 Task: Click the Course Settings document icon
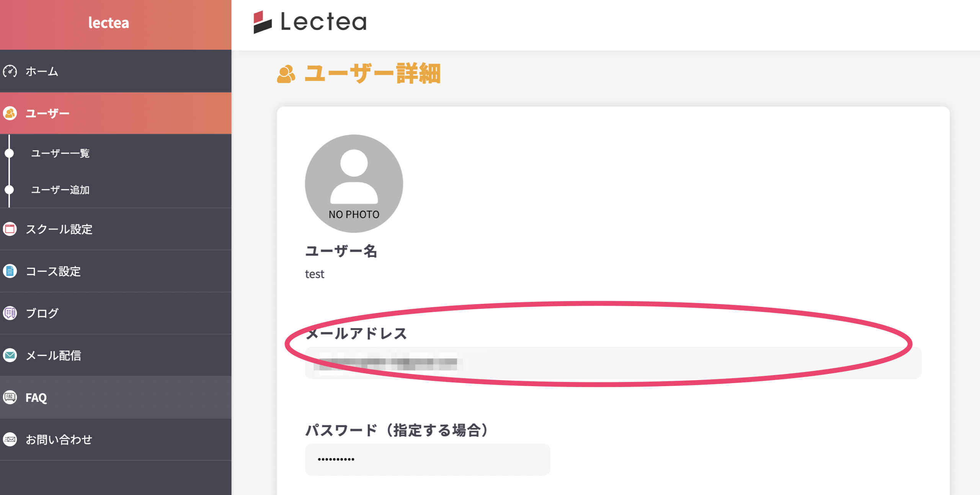coord(10,271)
